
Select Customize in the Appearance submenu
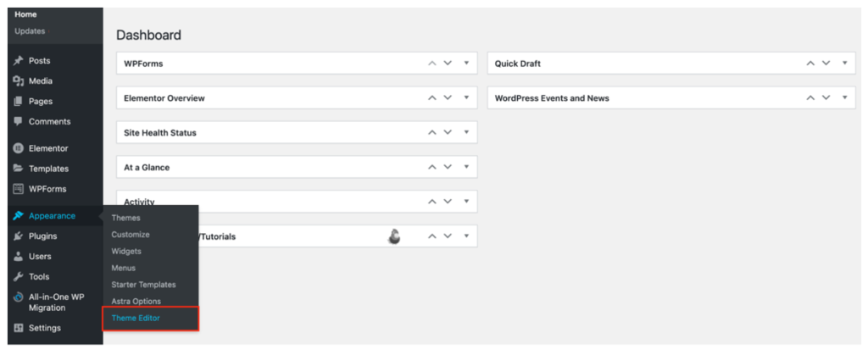click(131, 235)
